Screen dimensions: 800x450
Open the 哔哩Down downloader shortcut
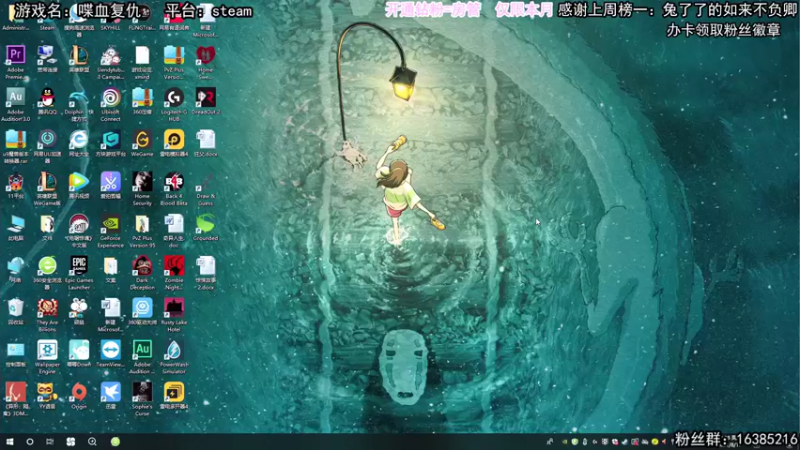click(79, 351)
